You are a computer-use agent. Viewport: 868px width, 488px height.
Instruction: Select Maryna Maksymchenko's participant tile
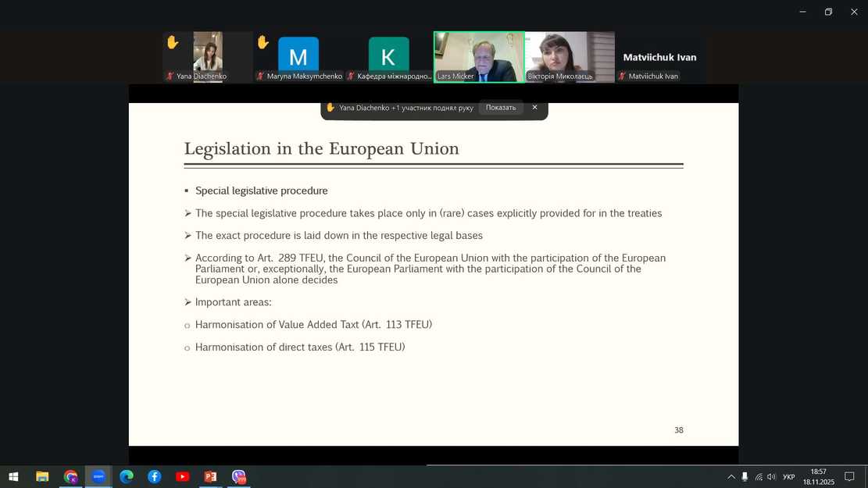[298, 56]
